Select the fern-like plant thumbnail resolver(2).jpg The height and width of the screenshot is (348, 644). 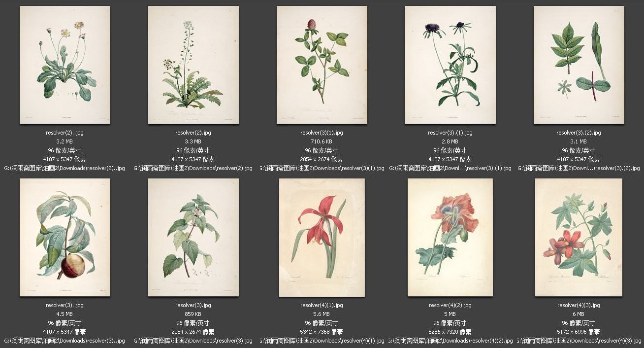(x=193, y=65)
